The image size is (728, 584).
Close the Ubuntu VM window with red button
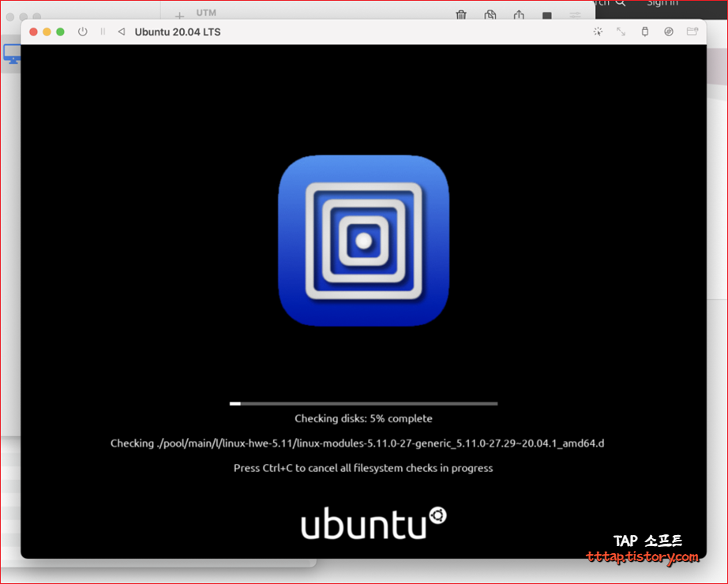pos(33,32)
